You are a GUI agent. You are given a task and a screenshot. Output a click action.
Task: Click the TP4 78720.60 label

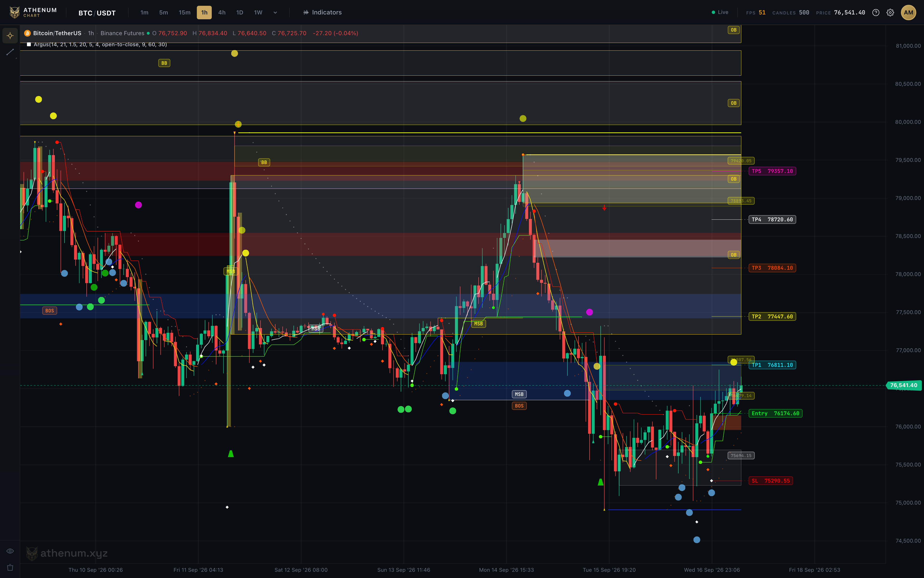pos(772,219)
